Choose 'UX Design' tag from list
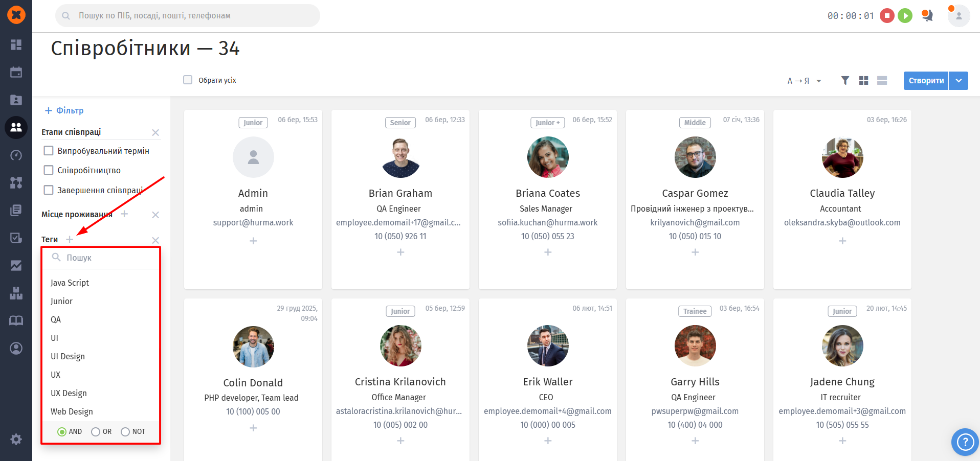The height and width of the screenshot is (461, 980). coord(69,393)
